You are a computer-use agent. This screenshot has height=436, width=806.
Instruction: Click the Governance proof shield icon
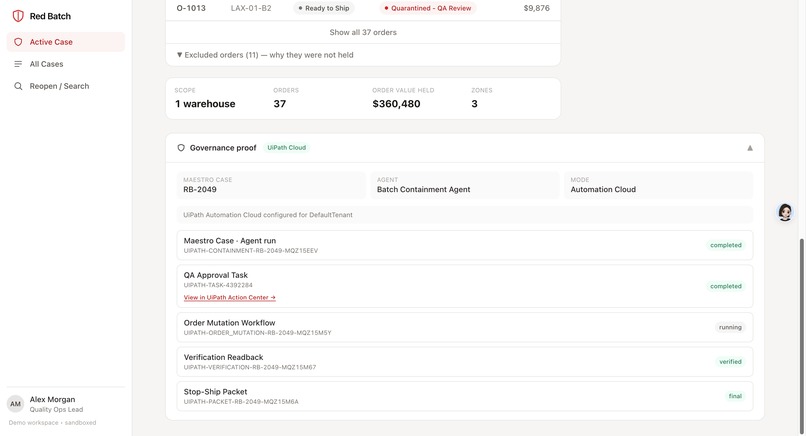pyautogui.click(x=181, y=148)
